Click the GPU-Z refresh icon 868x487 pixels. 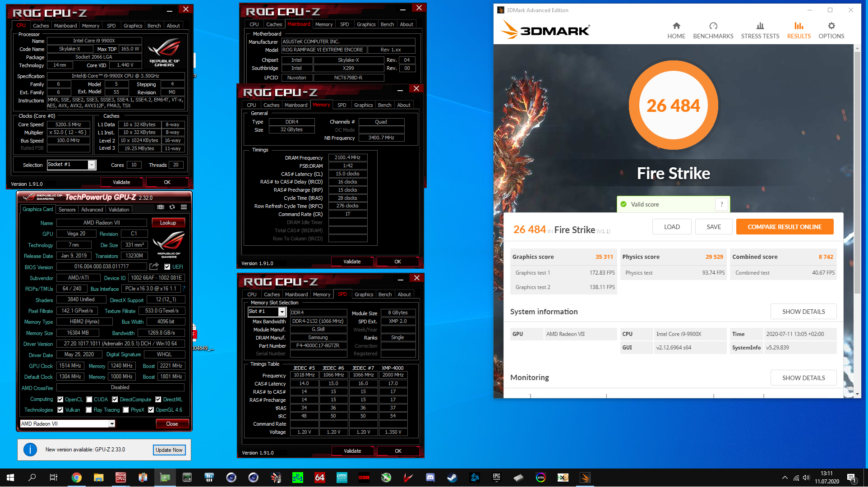coord(172,207)
